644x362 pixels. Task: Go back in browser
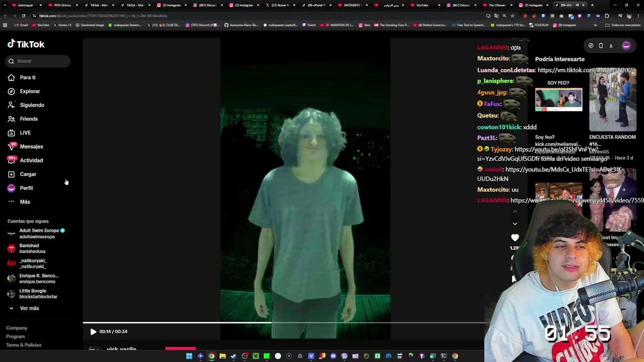click(6, 16)
